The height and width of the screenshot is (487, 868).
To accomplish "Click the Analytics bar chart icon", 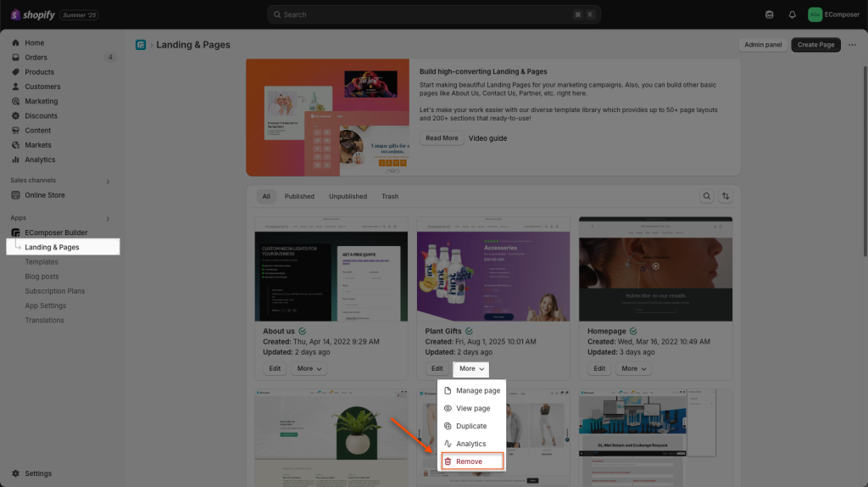I will point(15,160).
